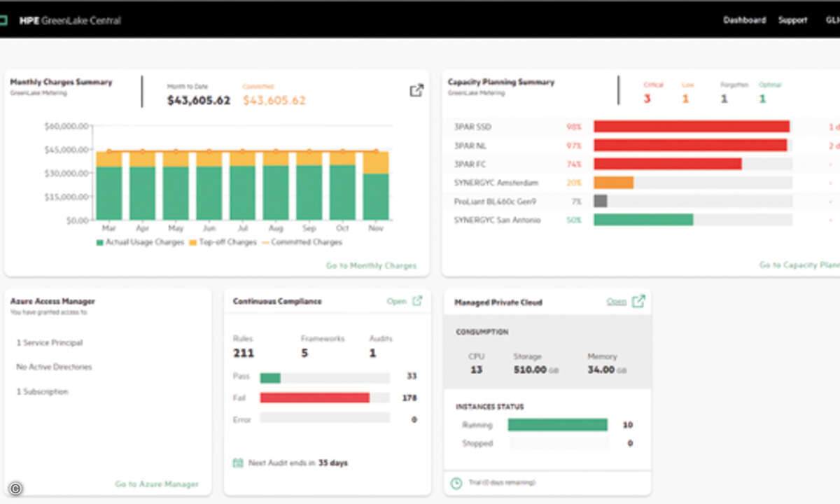
Task: Click the Stopped instances bar
Action: pyautogui.click(x=558, y=443)
